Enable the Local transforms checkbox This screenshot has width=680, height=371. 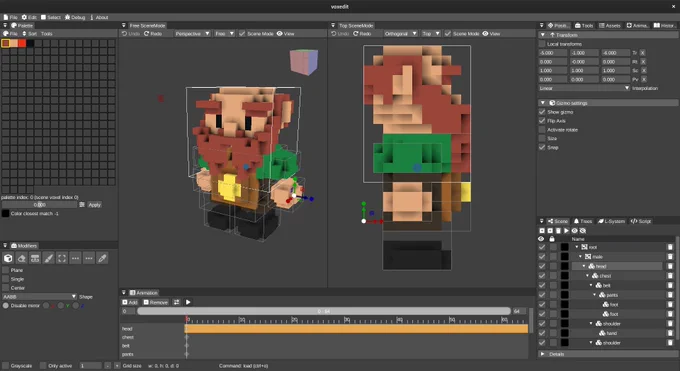pyautogui.click(x=542, y=44)
